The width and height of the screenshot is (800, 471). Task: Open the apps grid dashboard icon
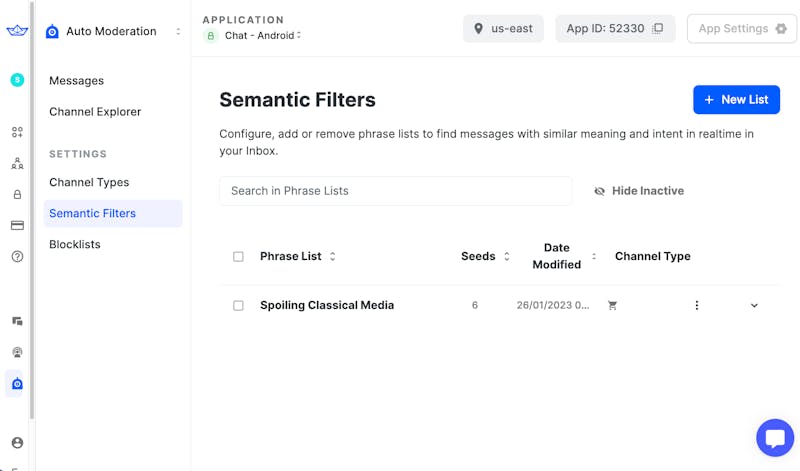[x=17, y=132]
